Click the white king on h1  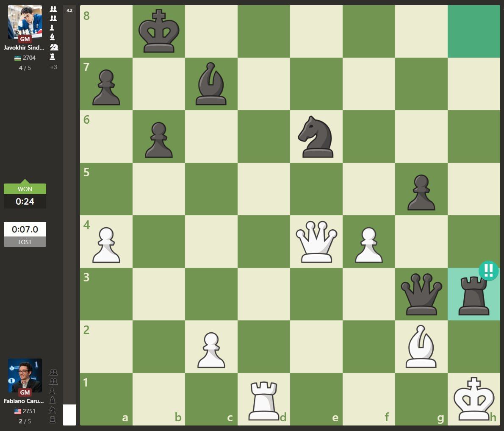(x=474, y=399)
